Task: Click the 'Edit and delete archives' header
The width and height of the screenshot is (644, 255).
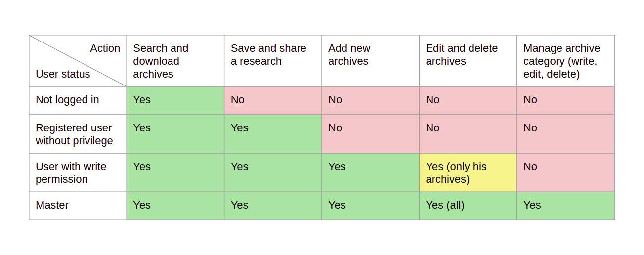Action: (468, 61)
